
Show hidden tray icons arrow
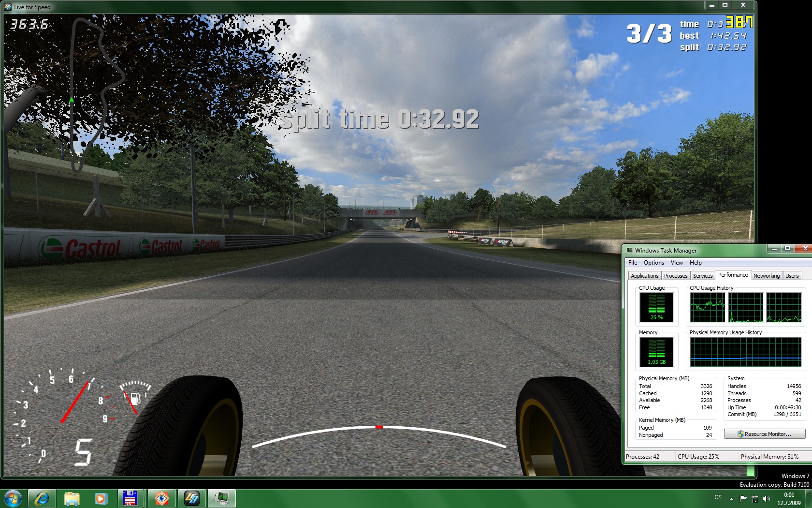[731, 498]
